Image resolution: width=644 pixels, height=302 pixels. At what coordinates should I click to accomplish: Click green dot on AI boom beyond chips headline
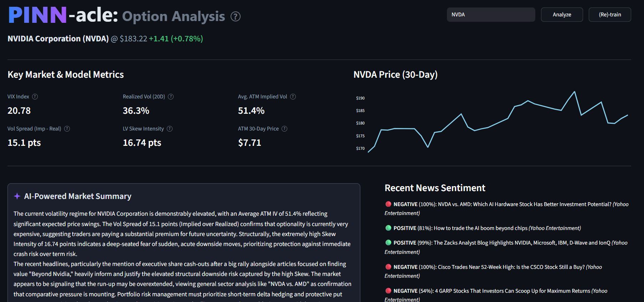pos(388,228)
